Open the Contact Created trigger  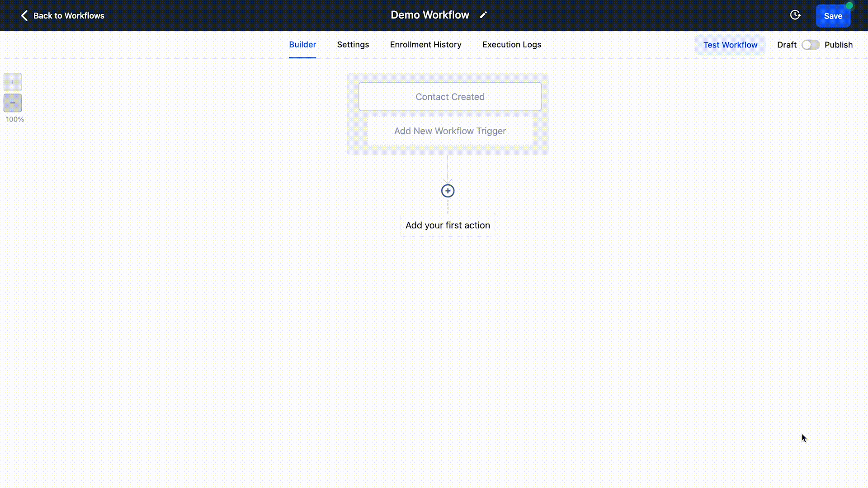coord(450,97)
